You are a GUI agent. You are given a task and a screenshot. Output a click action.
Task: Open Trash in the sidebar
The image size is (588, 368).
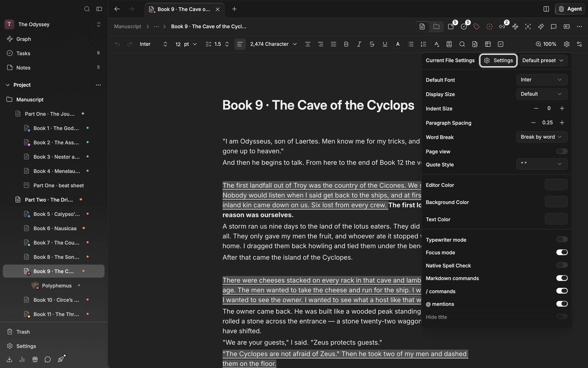(x=23, y=332)
